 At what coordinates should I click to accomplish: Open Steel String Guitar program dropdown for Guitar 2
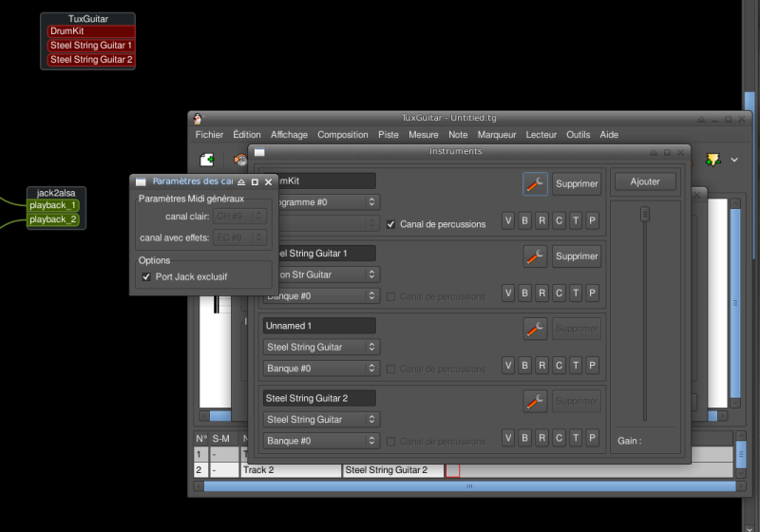322,420
